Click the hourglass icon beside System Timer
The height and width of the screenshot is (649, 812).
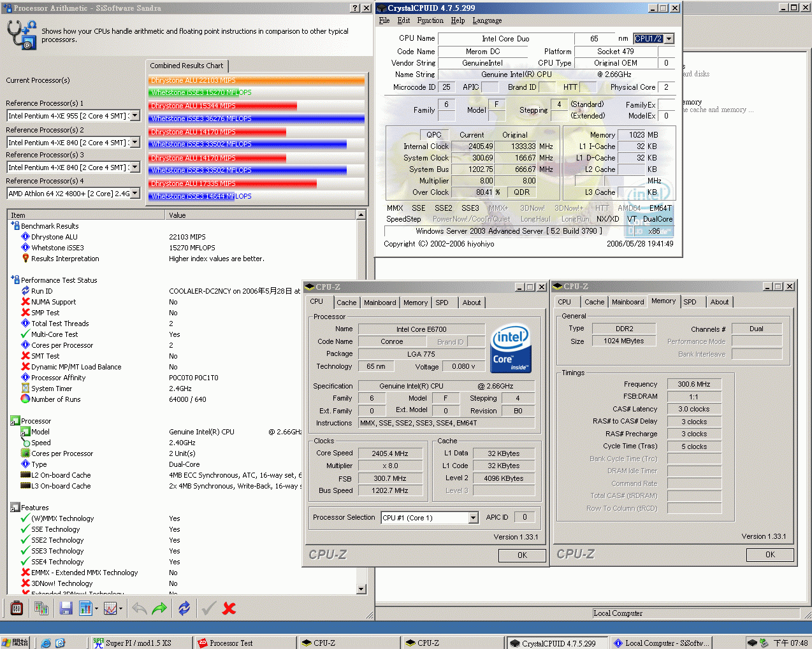pos(25,388)
